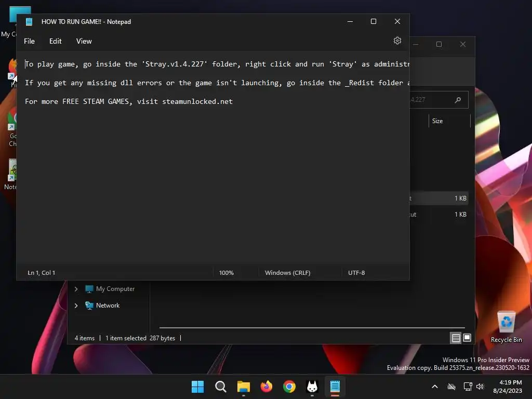Close the File Explorer window
Viewport: 532px width, 399px height.
pyautogui.click(x=463, y=44)
